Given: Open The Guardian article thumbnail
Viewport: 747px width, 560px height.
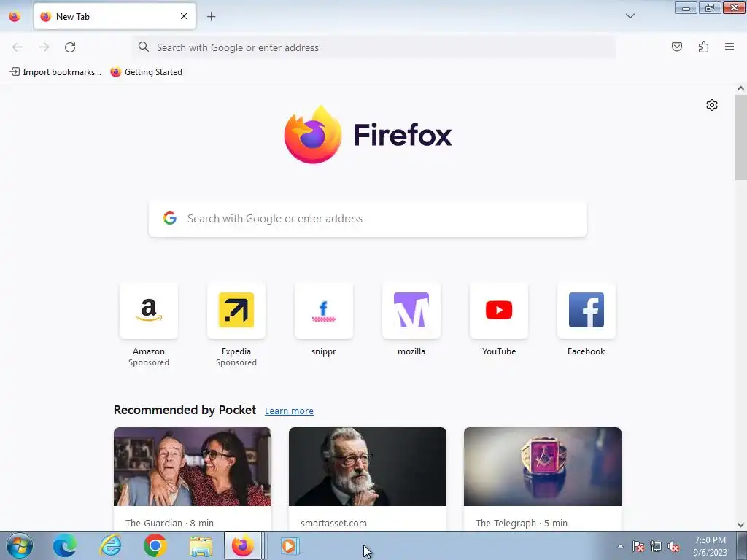Looking at the screenshot, I should pos(193,467).
